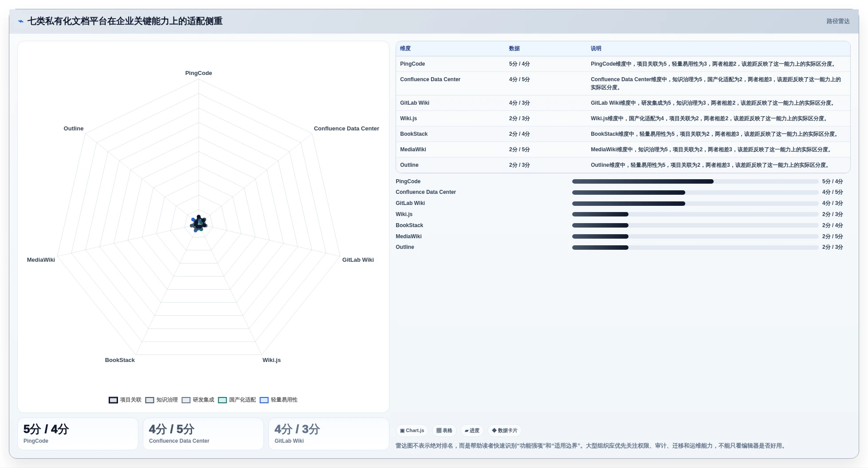Image resolution: width=868 pixels, height=468 pixels.
Task: Click the GitLab Wiki radar axis label
Action: [x=358, y=260]
